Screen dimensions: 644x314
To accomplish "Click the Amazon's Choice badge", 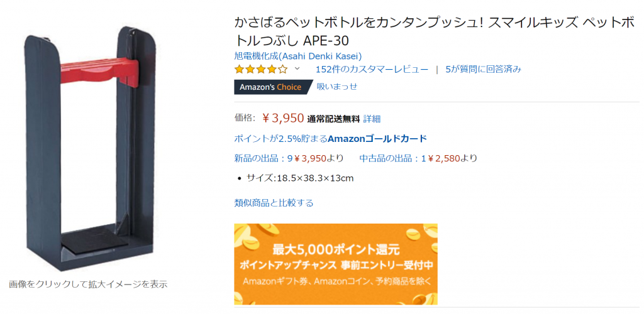I will pyautogui.click(x=272, y=87).
